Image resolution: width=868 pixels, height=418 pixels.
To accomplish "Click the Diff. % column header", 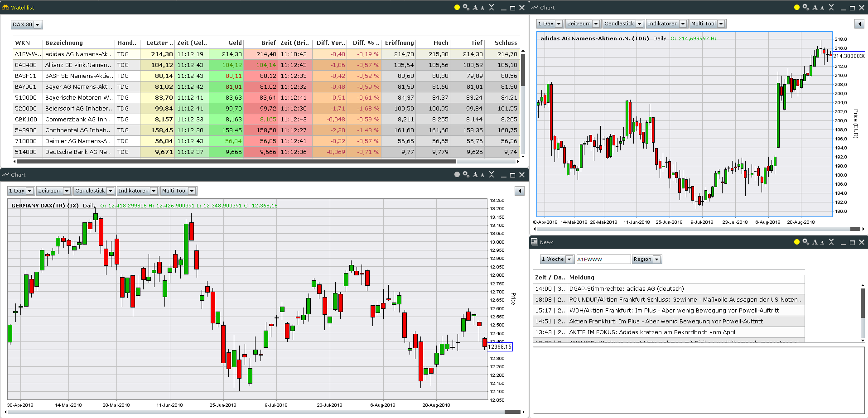I will coord(365,43).
